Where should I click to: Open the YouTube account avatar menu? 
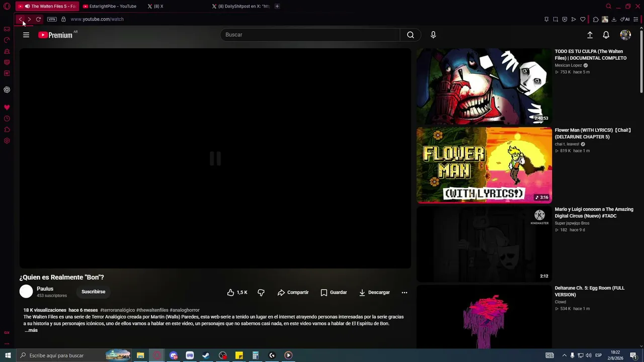[x=625, y=35]
